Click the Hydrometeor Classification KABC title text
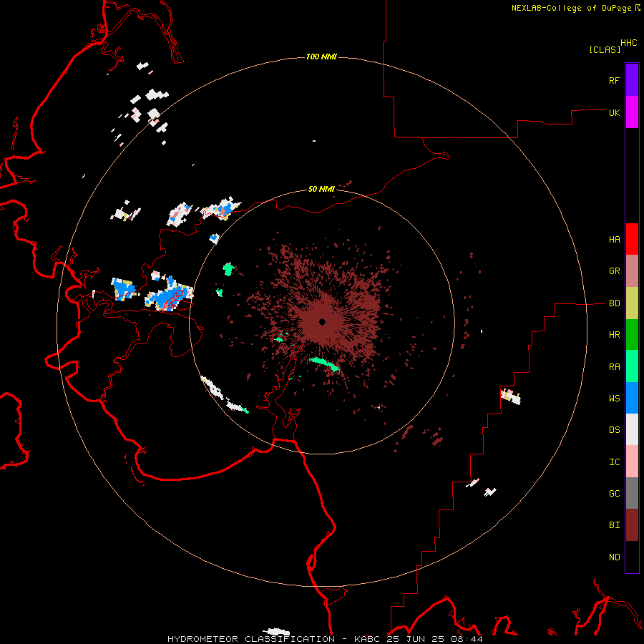 click(325, 639)
